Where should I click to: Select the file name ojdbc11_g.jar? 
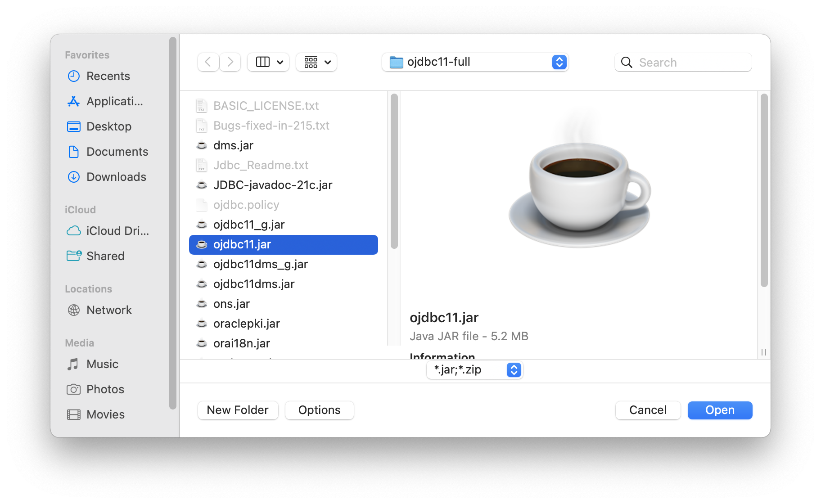click(249, 225)
